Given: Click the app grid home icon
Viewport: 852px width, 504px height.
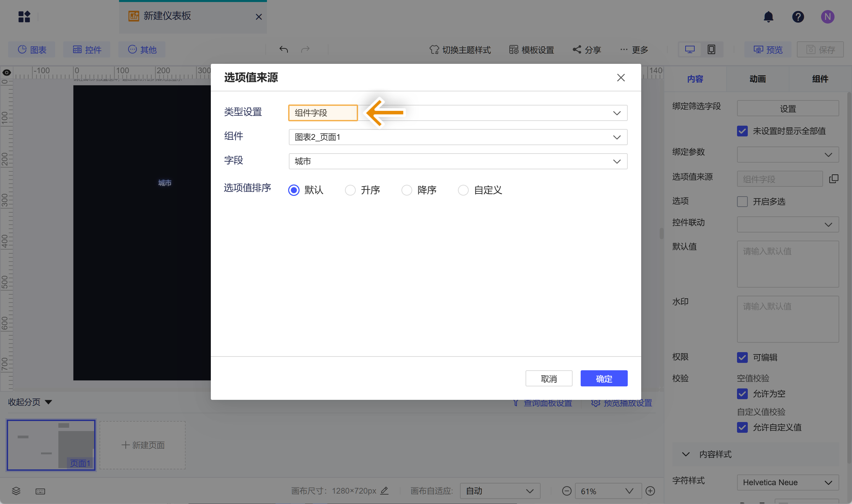Looking at the screenshot, I should [x=24, y=17].
